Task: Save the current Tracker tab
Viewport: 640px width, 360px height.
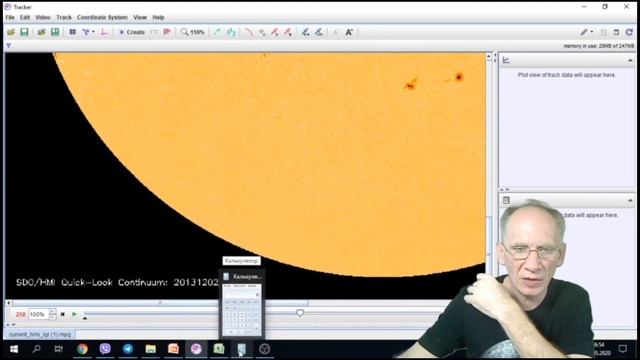Action: click(24, 32)
